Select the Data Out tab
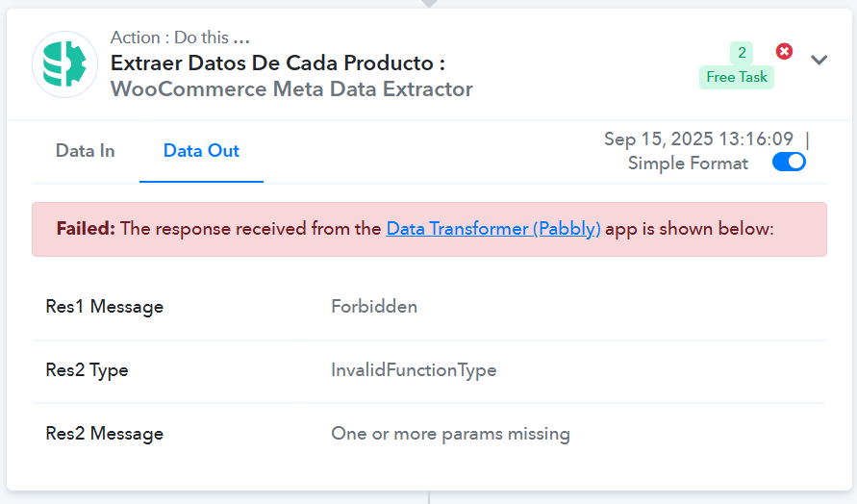This screenshot has width=857, height=504. tap(201, 151)
